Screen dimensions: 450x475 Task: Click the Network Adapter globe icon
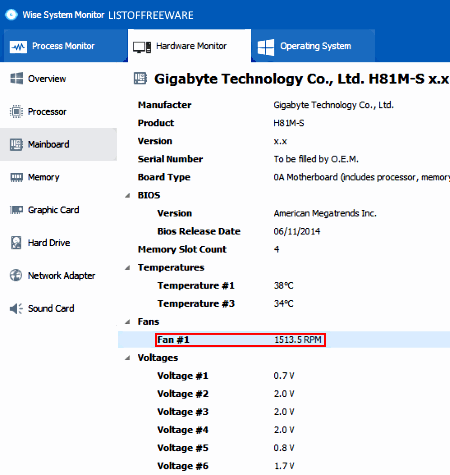click(x=16, y=275)
